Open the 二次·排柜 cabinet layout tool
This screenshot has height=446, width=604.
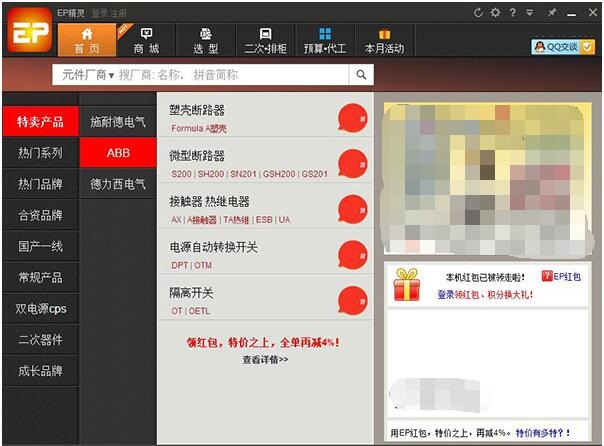(x=265, y=40)
